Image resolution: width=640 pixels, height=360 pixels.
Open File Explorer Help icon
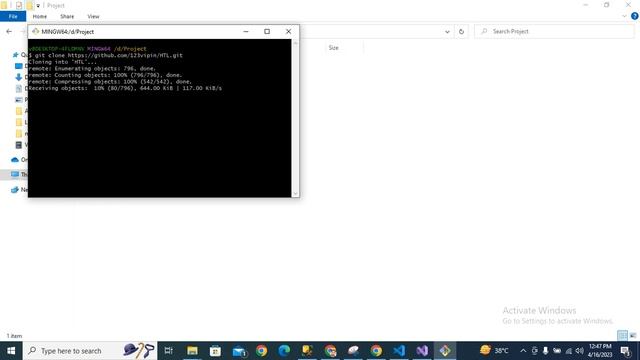(635, 16)
